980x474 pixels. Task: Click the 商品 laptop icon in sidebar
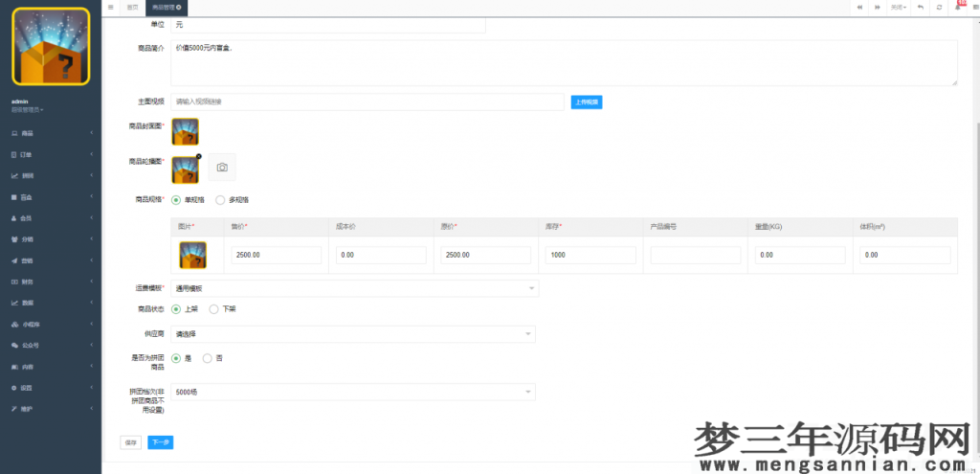point(14,133)
